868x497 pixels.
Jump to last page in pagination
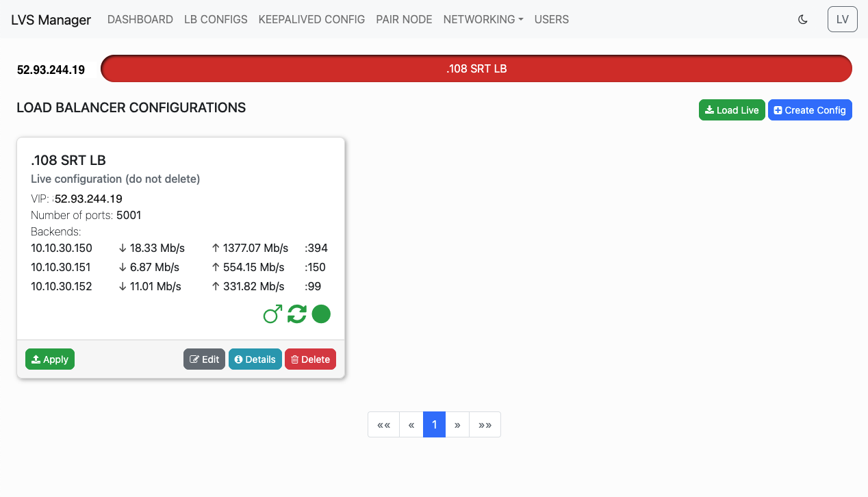click(485, 424)
